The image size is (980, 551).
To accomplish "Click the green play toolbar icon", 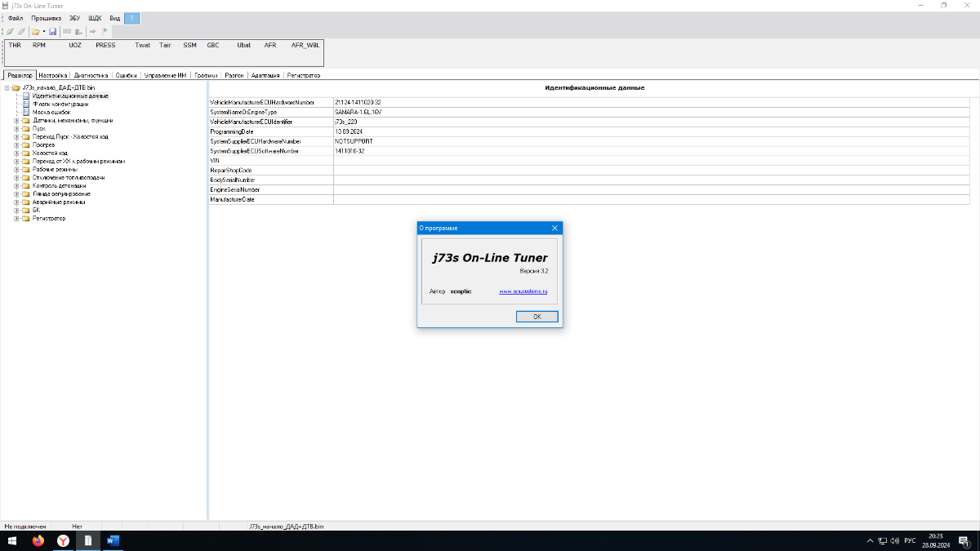I will [x=105, y=31].
